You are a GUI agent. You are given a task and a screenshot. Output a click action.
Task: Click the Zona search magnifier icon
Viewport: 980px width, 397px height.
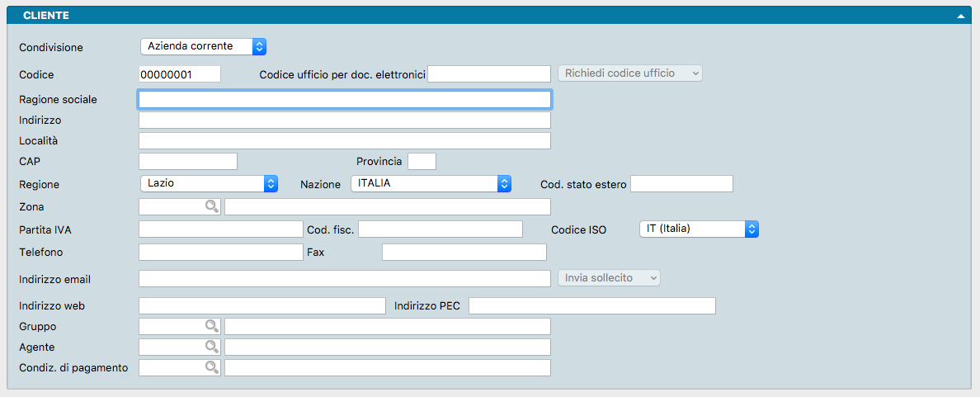click(x=212, y=207)
